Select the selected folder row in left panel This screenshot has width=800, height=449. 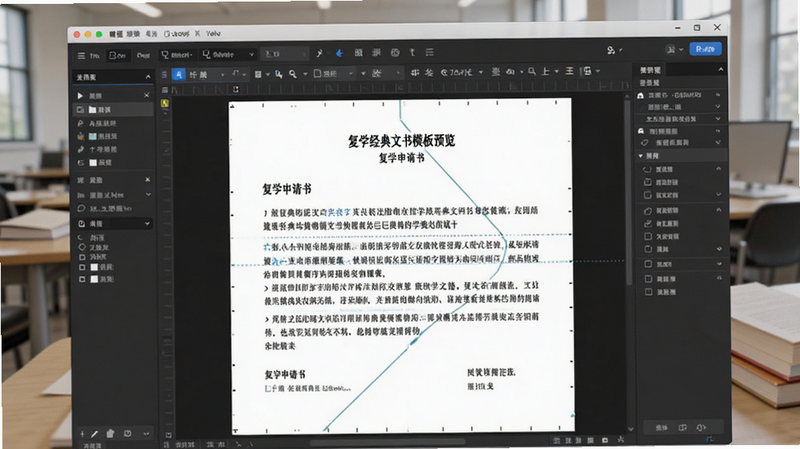tap(113, 110)
